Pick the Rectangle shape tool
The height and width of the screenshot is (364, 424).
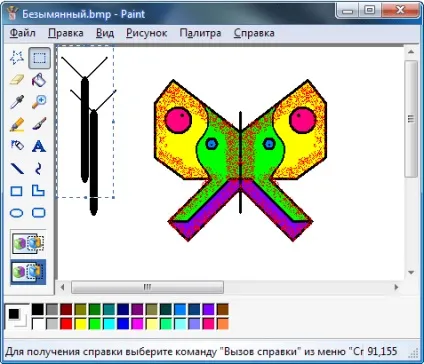[x=17, y=191]
